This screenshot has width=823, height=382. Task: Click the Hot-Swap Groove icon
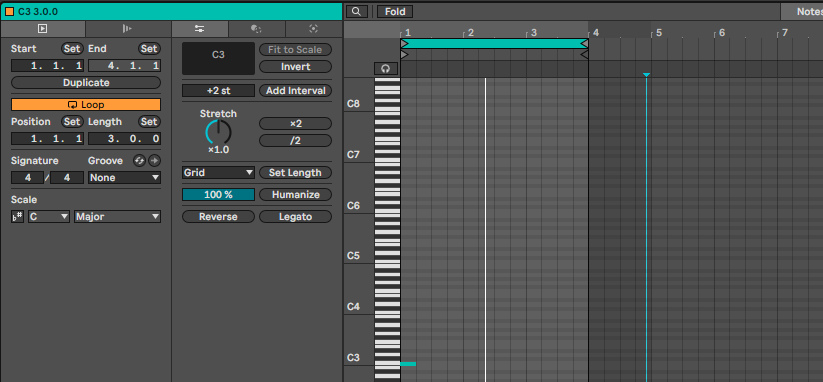(139, 161)
